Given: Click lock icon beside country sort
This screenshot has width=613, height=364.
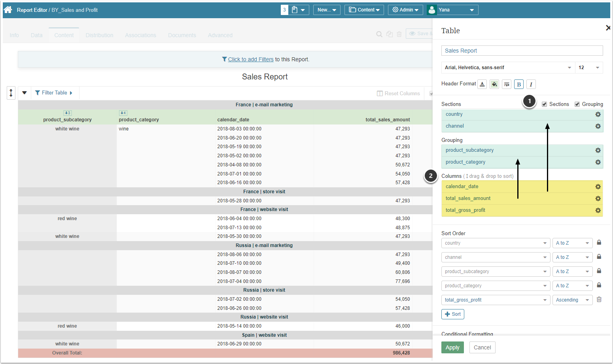Looking at the screenshot, I should pos(599,243).
